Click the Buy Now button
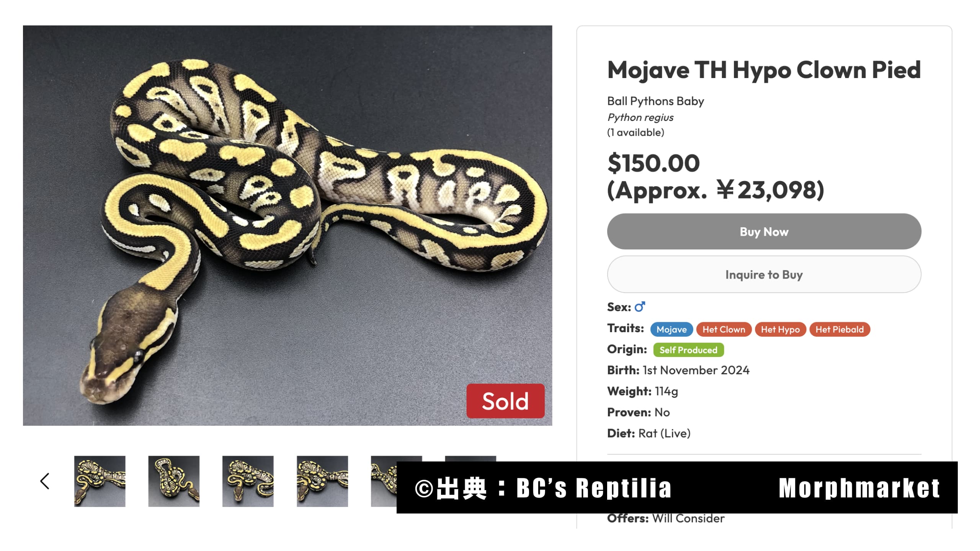Screen dimensions: 980x551 (x=764, y=231)
